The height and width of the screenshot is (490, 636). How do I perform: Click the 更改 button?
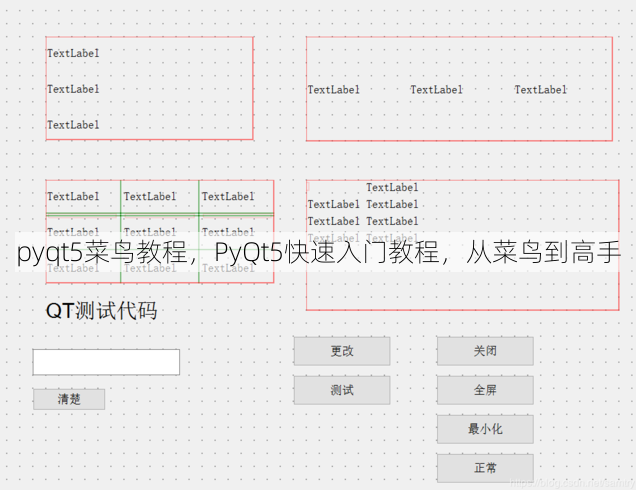tap(342, 351)
